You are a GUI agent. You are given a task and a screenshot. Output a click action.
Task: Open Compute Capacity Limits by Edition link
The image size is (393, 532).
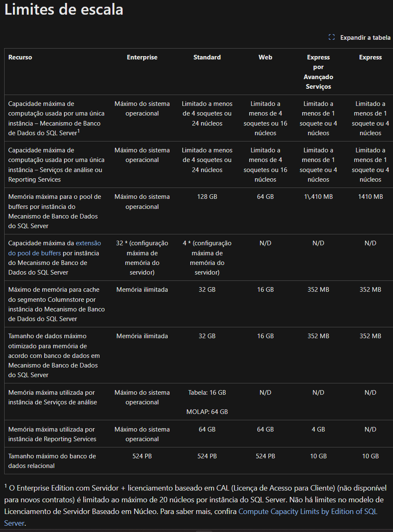click(x=307, y=511)
